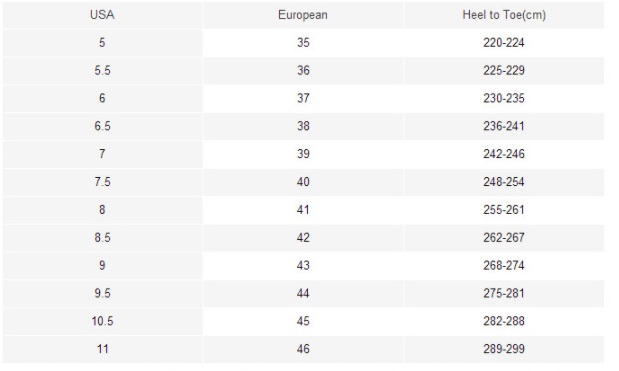619x371 pixels.
Task: Click European size 42 cell
Action: pyautogui.click(x=303, y=238)
